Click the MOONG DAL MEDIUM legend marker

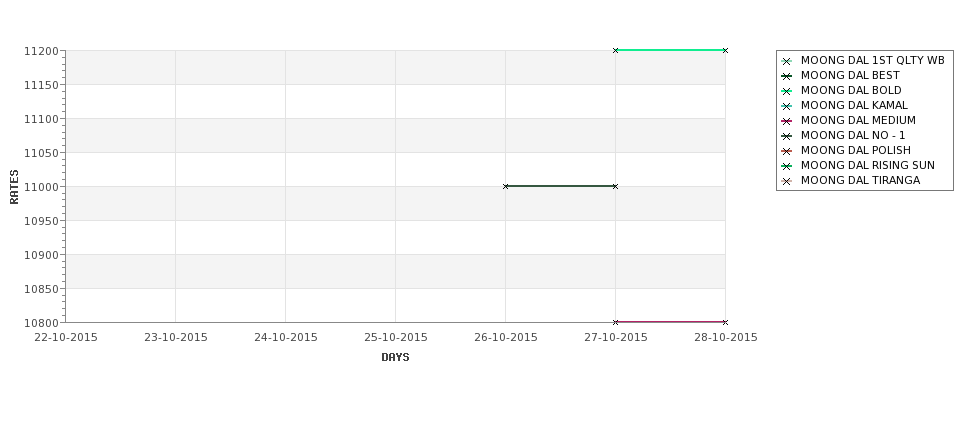(787, 121)
